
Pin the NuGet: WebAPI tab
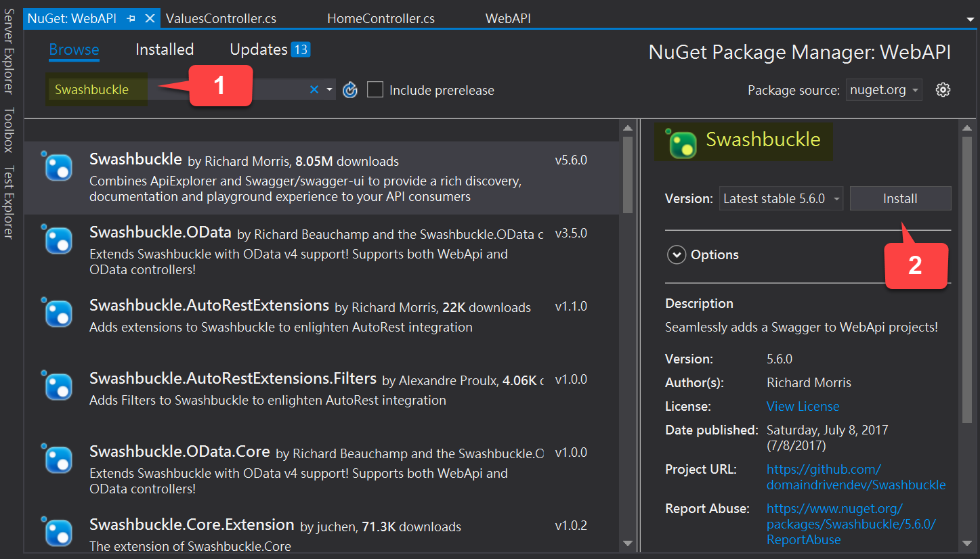click(x=131, y=19)
